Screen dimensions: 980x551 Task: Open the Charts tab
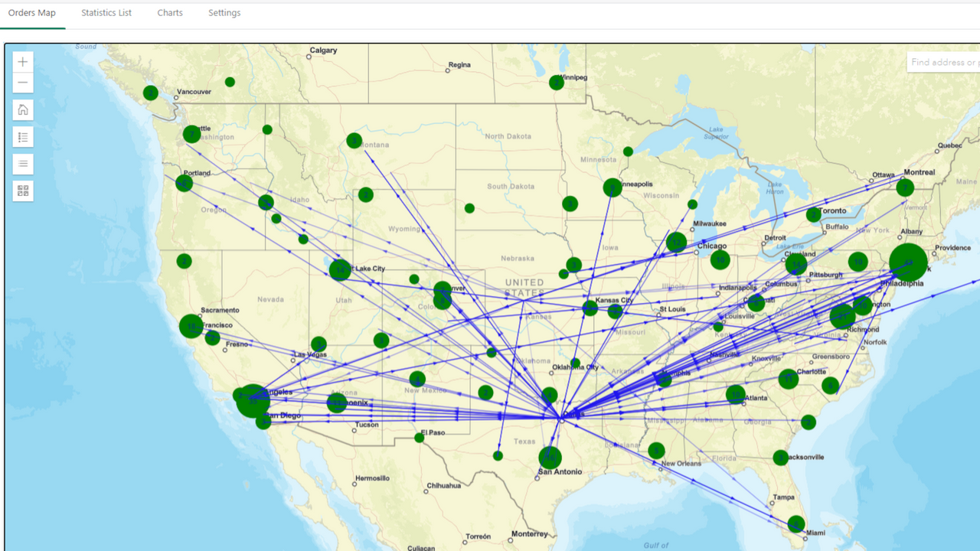169,12
